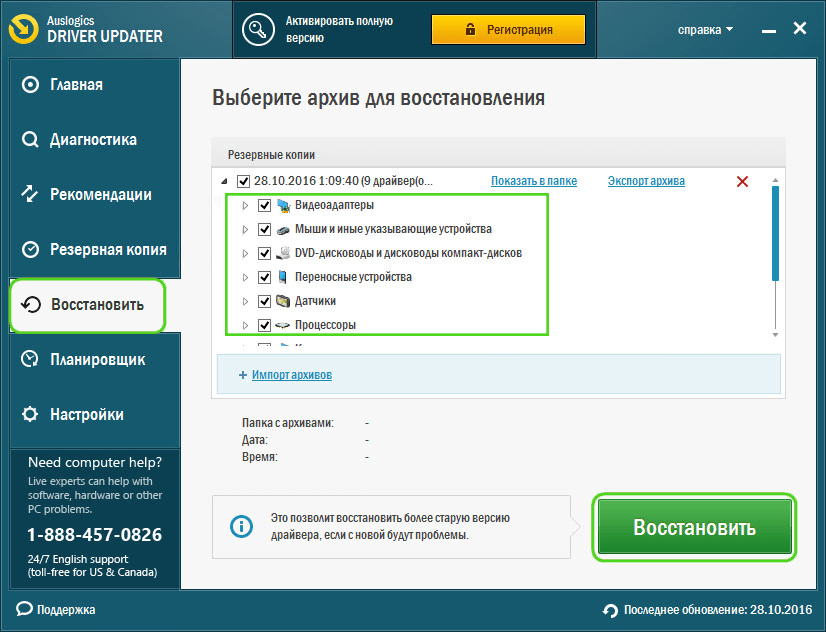Open the Диагностика section

coord(95,140)
